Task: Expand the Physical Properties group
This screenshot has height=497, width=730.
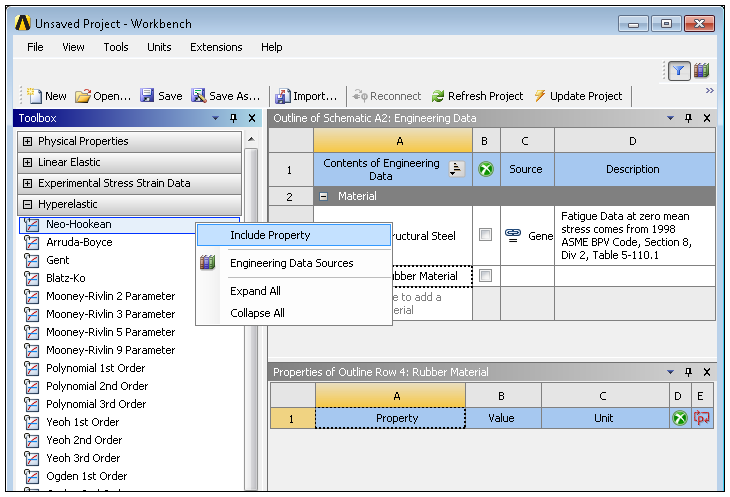Action: pos(27,141)
